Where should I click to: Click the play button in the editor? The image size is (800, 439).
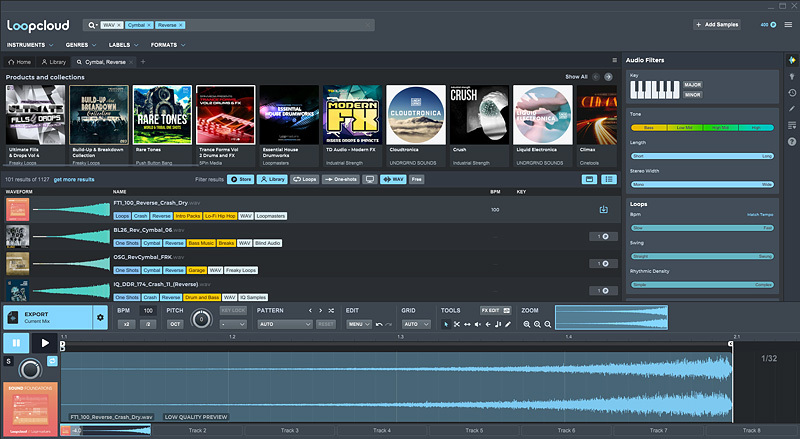[46, 342]
